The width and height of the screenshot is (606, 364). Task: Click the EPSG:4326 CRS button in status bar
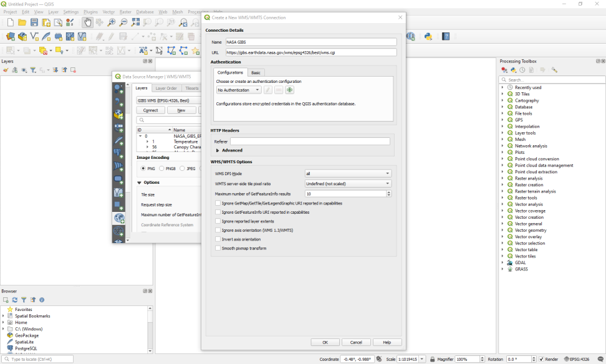tap(577, 359)
